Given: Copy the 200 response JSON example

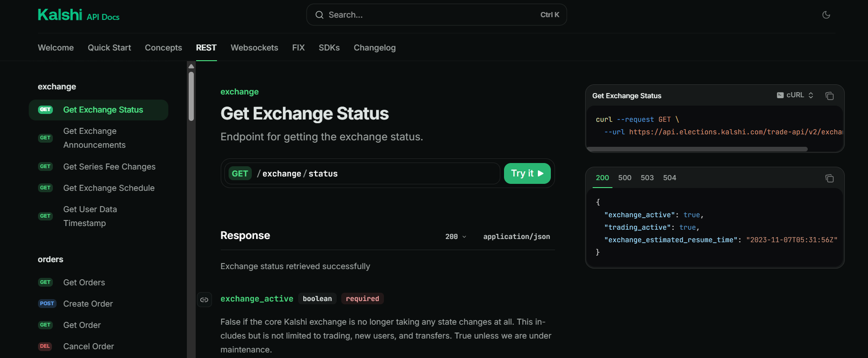Looking at the screenshot, I should tap(830, 178).
